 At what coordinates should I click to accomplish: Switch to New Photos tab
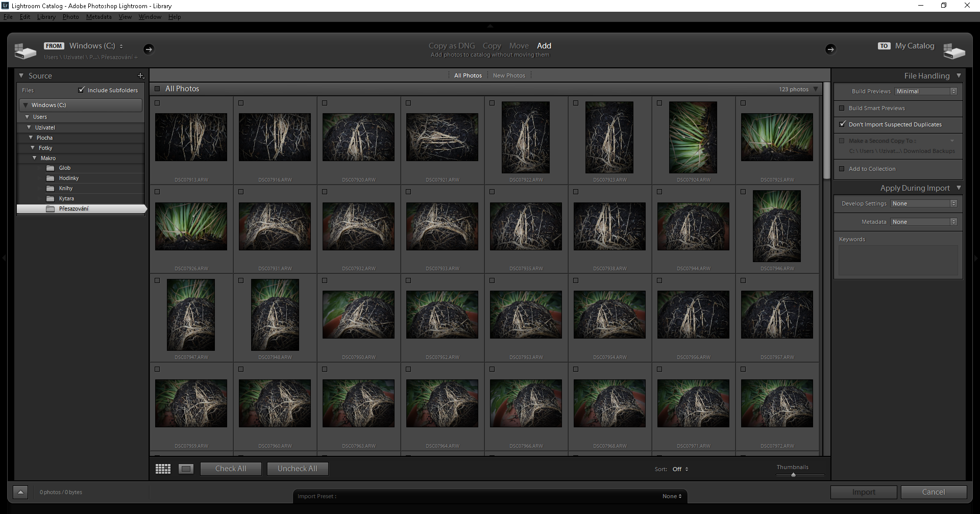[x=509, y=75]
